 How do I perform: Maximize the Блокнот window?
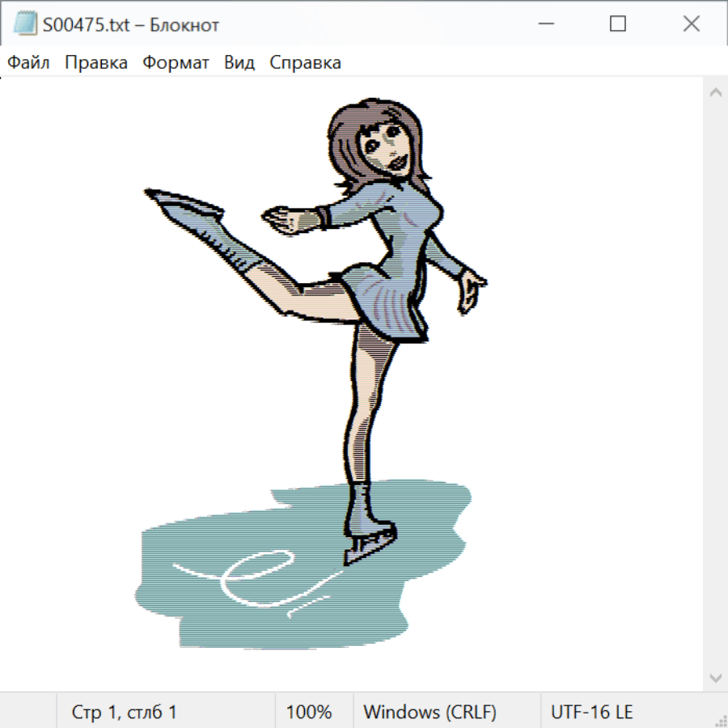click(x=618, y=24)
